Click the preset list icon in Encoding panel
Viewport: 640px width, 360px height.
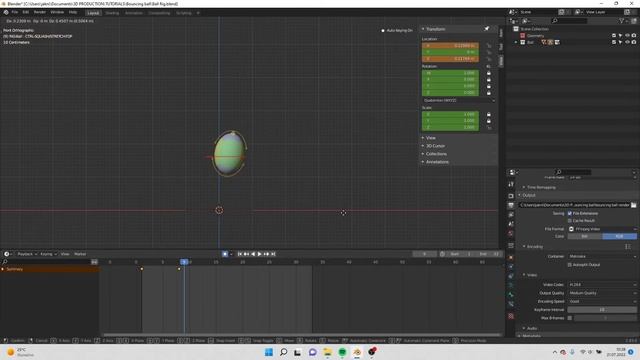click(628, 247)
